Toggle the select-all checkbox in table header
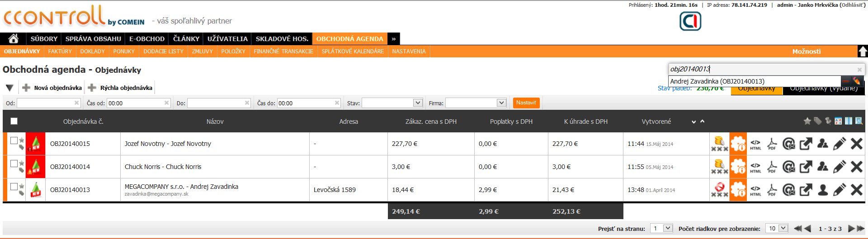The image size is (868, 239). tap(14, 121)
